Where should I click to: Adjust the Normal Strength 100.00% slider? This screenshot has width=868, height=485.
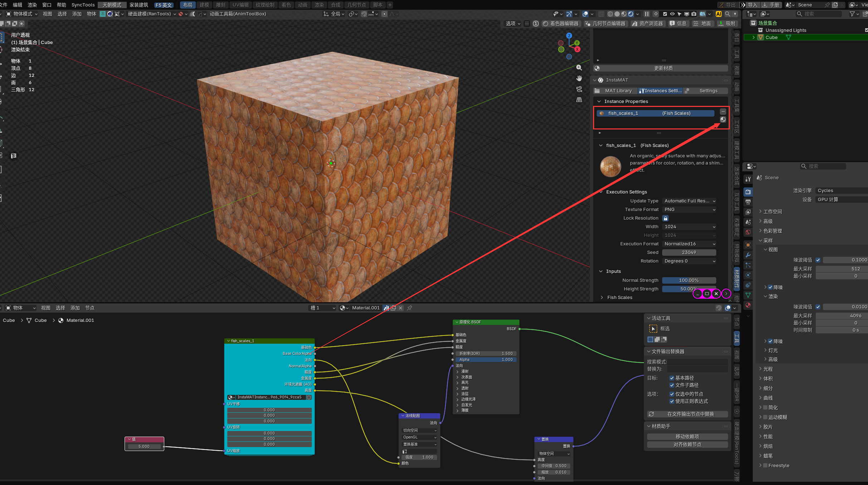[x=689, y=280]
